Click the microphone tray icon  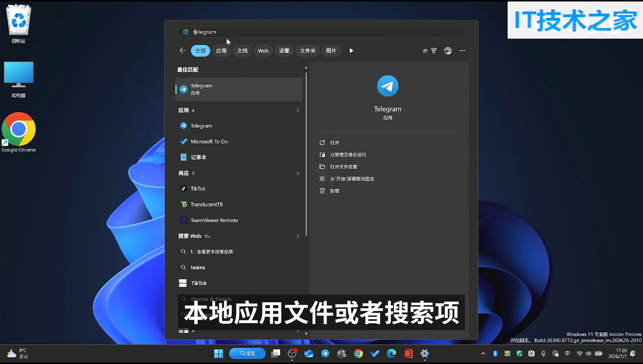pyautogui.click(x=543, y=353)
